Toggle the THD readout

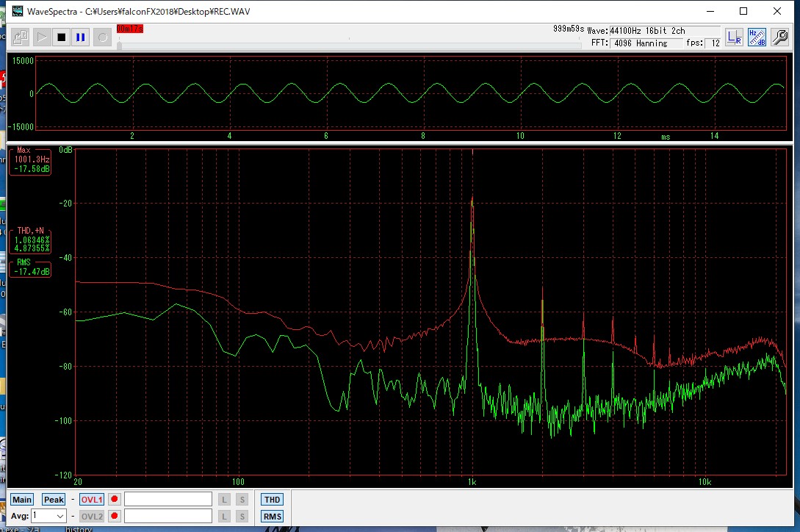tap(272, 500)
